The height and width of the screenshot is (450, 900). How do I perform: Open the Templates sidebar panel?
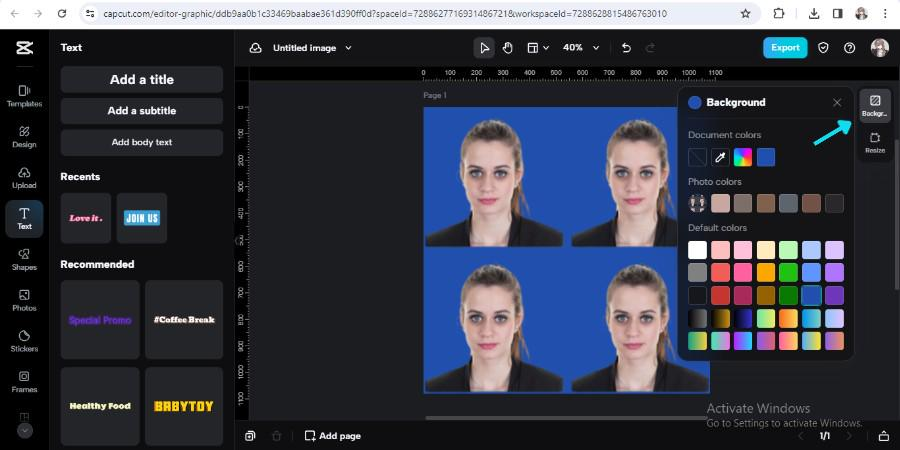(x=24, y=96)
